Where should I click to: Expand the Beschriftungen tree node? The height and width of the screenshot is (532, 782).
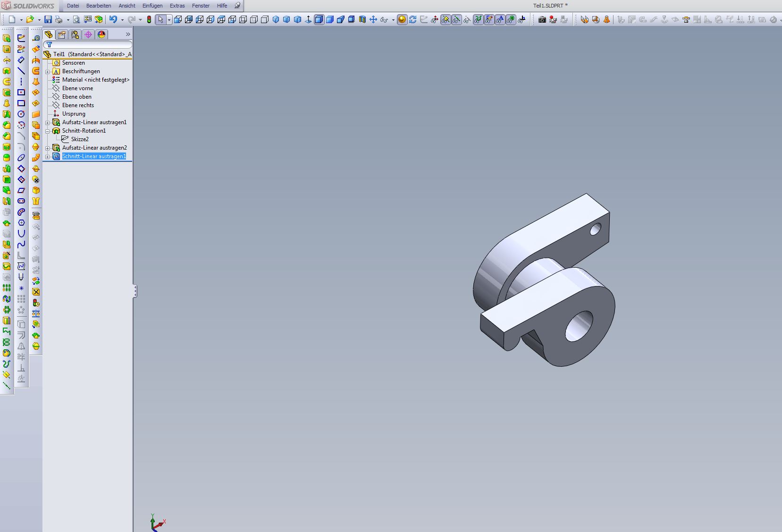(x=48, y=72)
